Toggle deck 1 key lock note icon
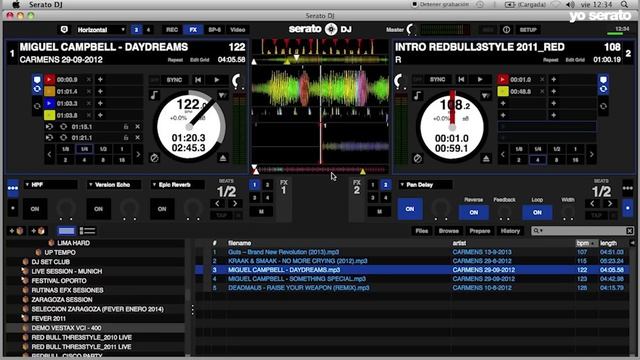 pyautogui.click(x=154, y=96)
